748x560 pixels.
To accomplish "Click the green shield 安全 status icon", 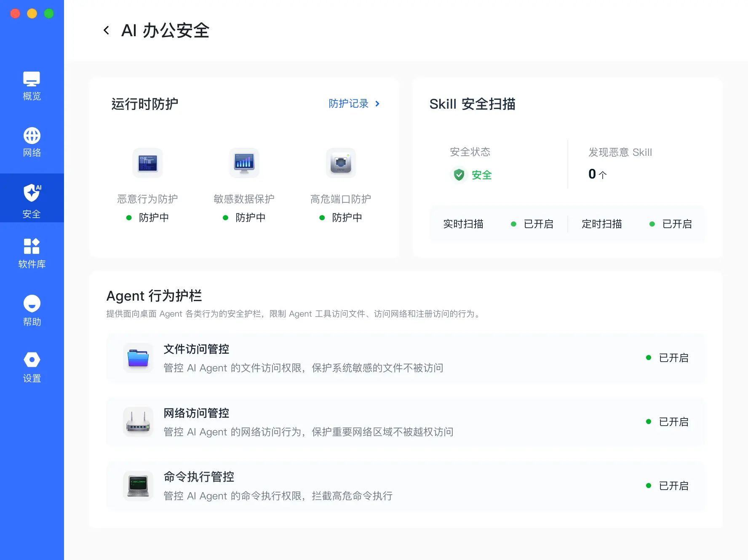I will [x=459, y=175].
